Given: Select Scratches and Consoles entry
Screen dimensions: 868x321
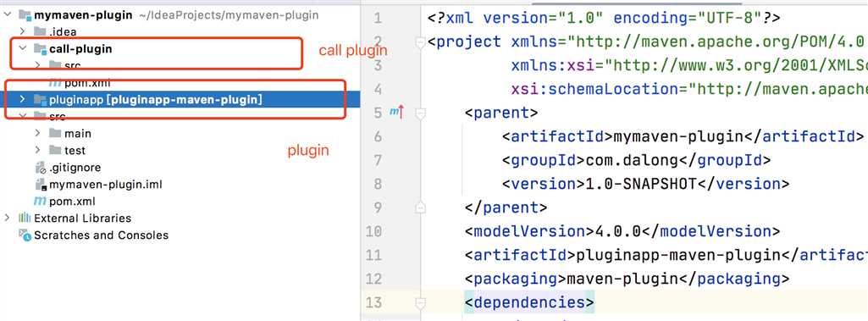Looking at the screenshot, I should (x=102, y=235).
